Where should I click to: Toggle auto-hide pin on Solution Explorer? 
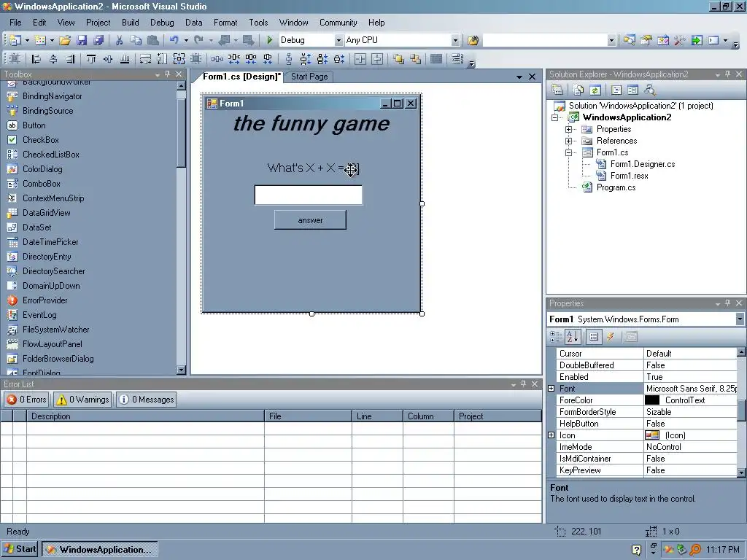[x=728, y=74]
